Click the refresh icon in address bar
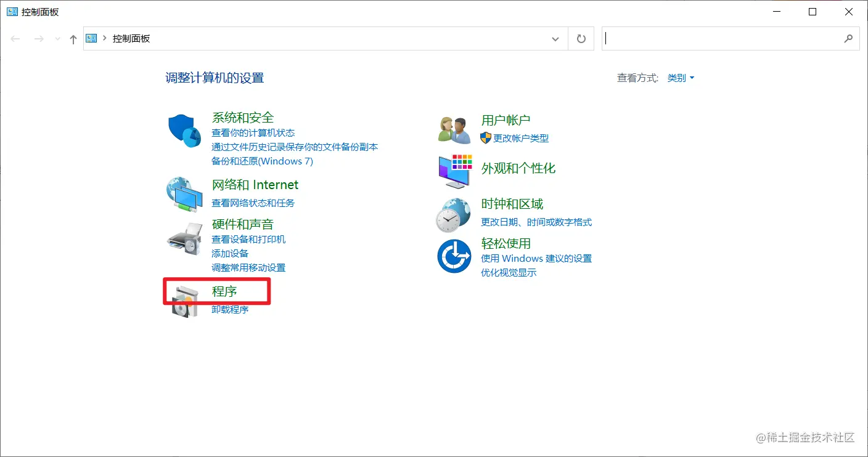The width and height of the screenshot is (868, 457). (x=580, y=38)
